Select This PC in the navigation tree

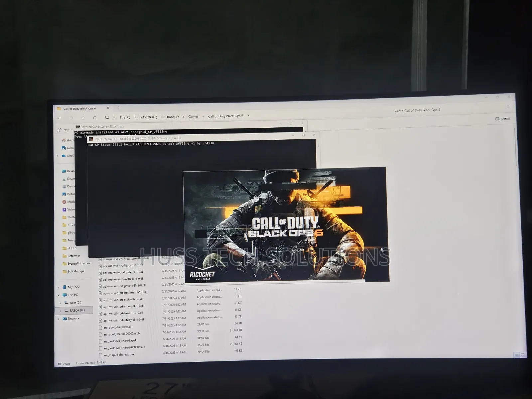pyautogui.click(x=70, y=295)
